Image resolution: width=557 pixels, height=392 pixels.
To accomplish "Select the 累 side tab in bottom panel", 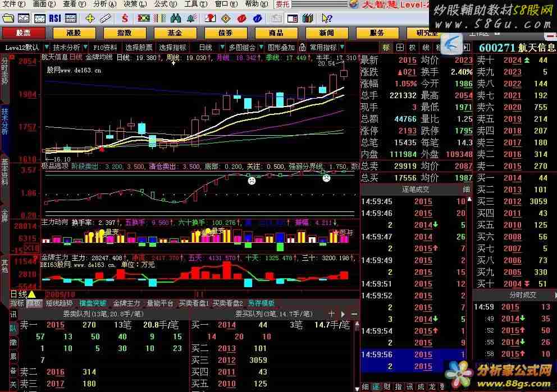I will pyautogui.click(x=13, y=356).
